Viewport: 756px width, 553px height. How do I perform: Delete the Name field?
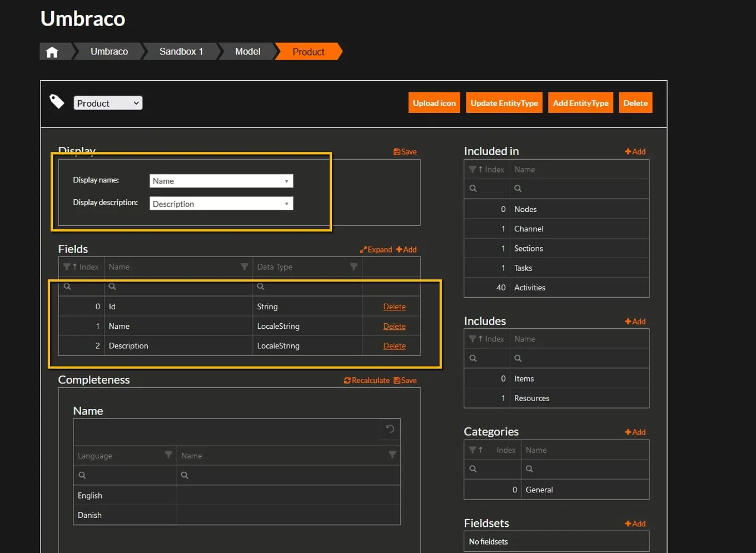pos(394,326)
